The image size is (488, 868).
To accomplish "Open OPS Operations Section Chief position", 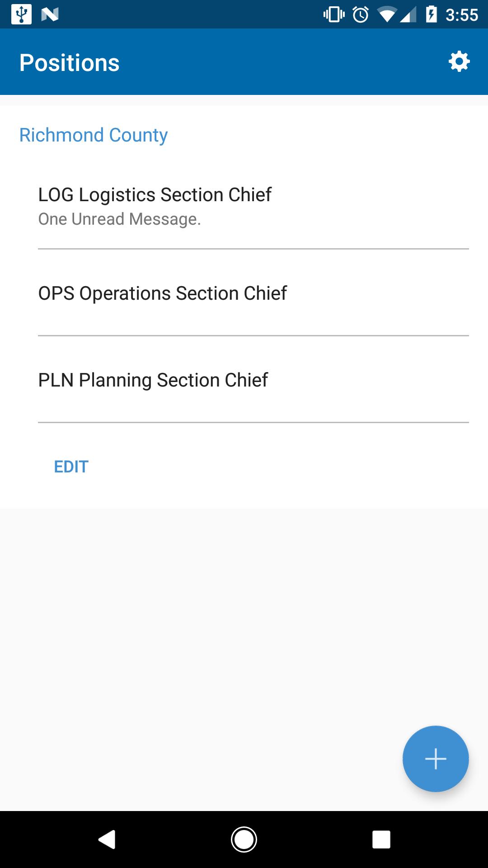I will point(162,293).
